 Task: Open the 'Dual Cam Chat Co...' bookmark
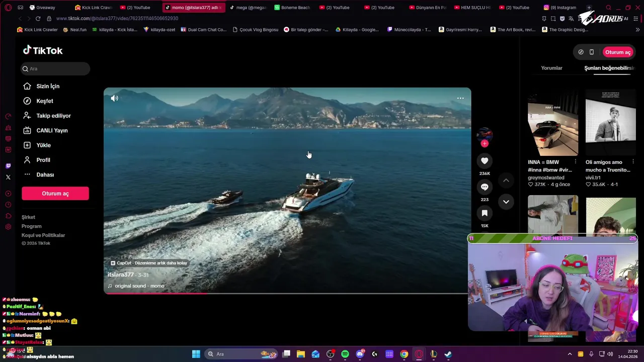[203, 30]
